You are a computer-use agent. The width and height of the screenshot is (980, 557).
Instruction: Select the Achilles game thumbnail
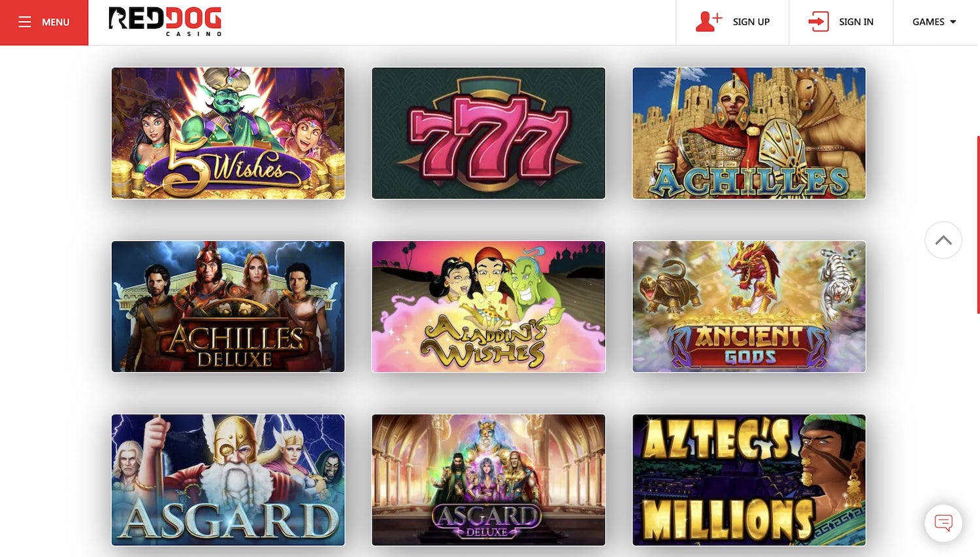click(749, 133)
